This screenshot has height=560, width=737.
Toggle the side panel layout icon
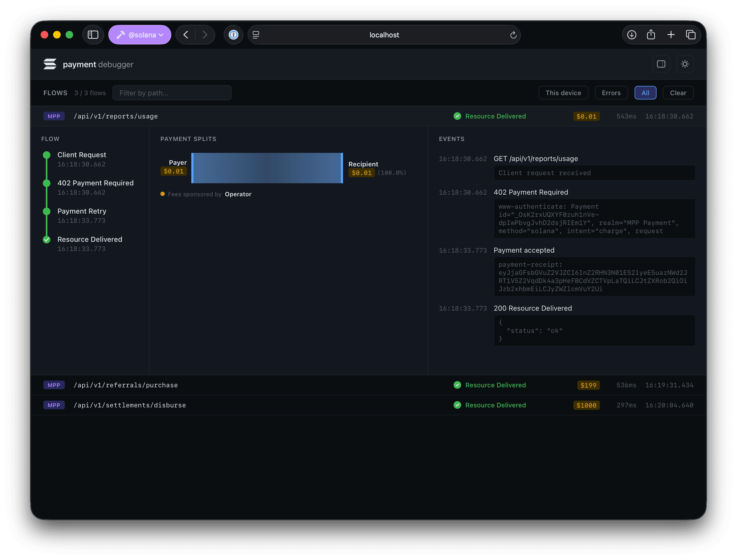[661, 64]
